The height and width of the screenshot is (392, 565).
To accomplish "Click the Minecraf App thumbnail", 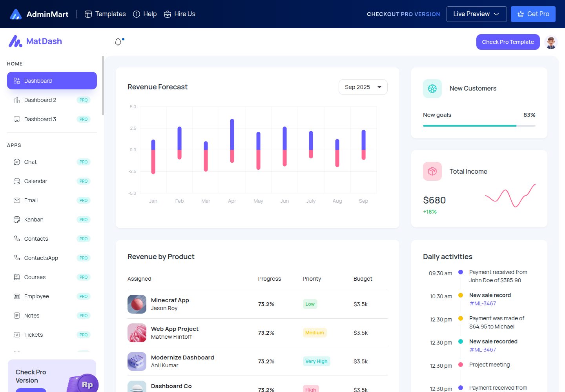I will point(137,304).
